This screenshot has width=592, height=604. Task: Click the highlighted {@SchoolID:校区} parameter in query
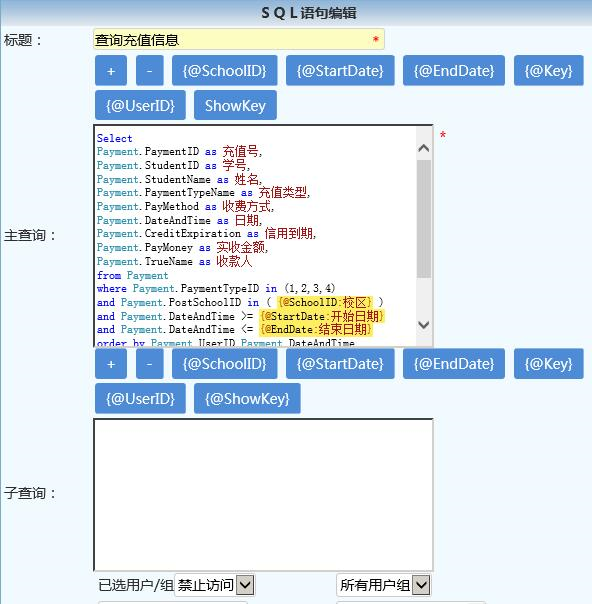(325, 302)
